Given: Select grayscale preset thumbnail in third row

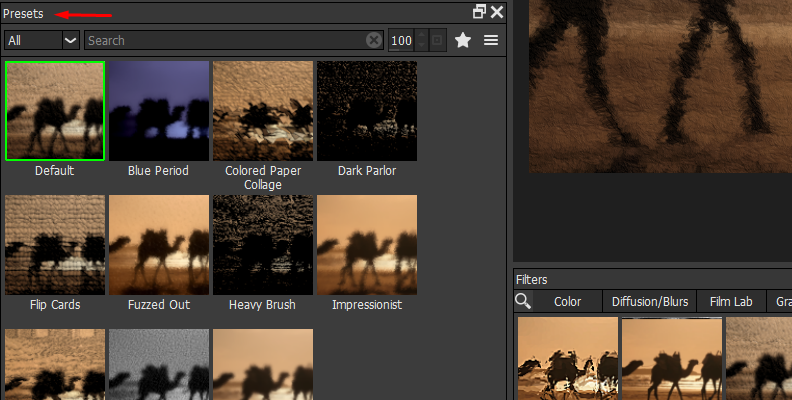Looking at the screenshot, I should [x=159, y=364].
